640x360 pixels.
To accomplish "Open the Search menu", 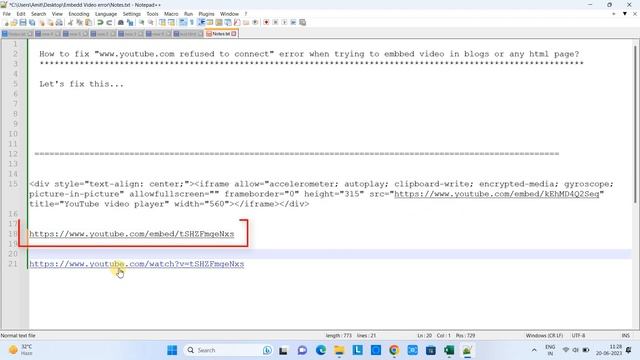I will (x=38, y=14).
